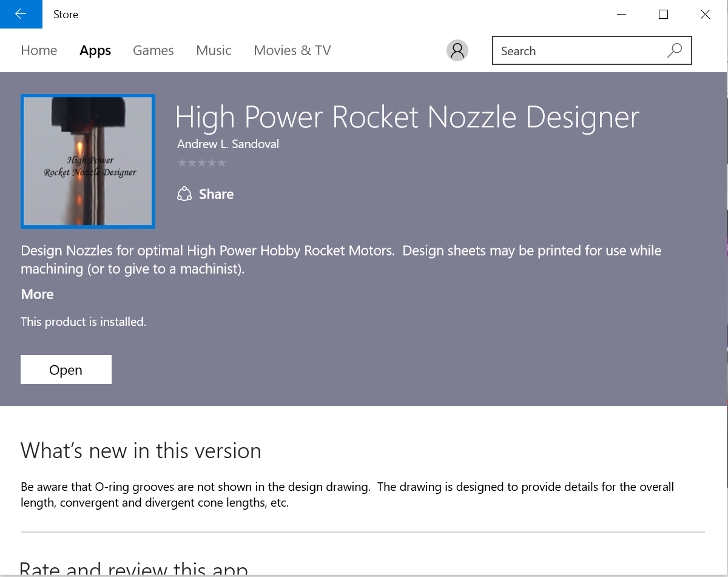Navigate to Movies & TV tab
728x577 pixels.
292,50
